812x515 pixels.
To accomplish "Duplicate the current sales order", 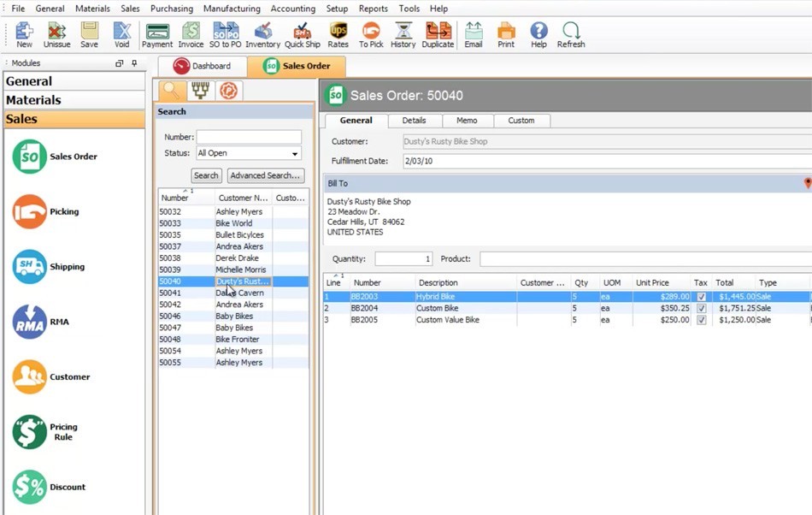I will (438, 34).
